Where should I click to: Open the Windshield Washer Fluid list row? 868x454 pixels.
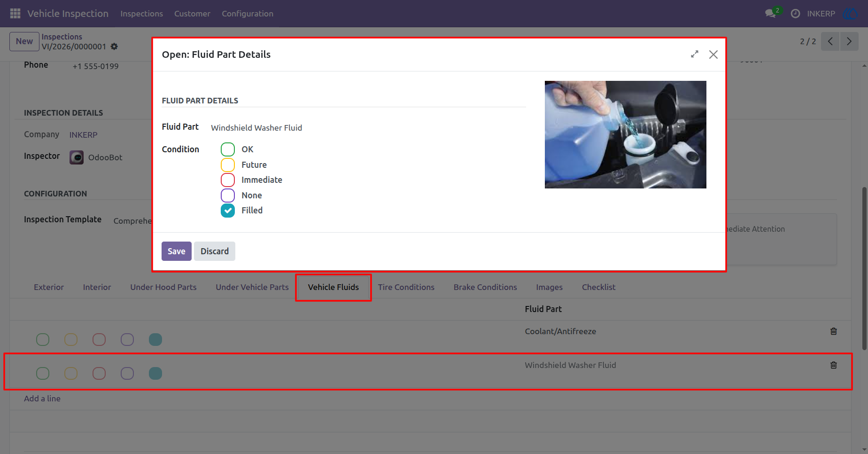(x=430, y=371)
